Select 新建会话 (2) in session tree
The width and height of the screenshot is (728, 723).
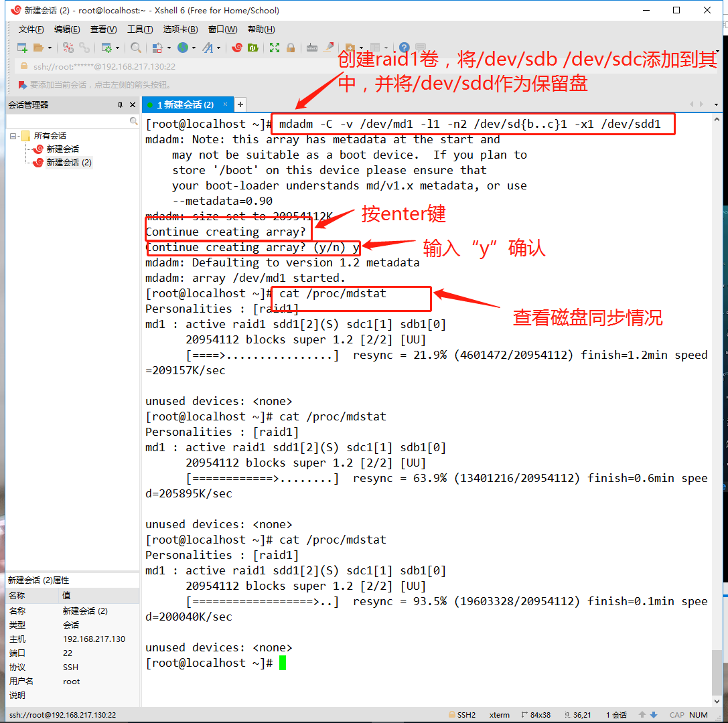[x=69, y=163]
